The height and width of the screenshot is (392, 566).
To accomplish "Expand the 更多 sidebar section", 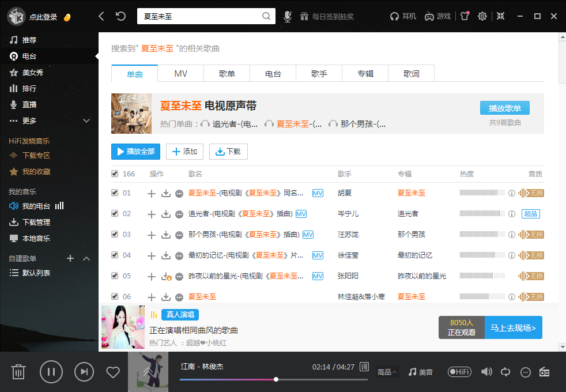I will [86, 120].
